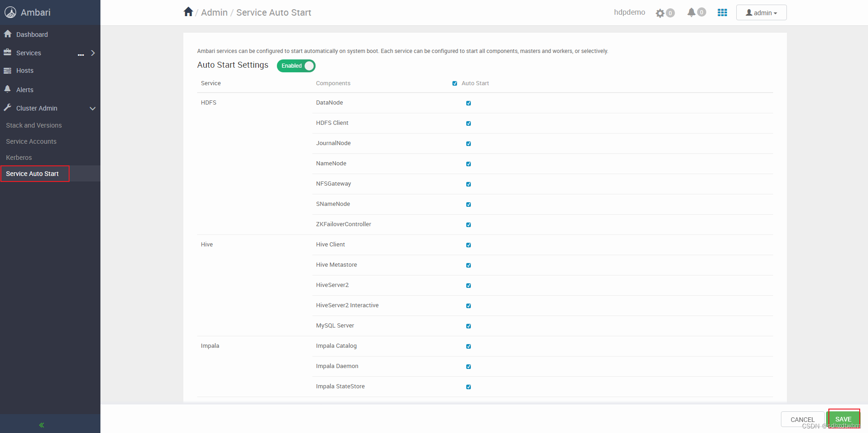Expand the Services submenu arrow

93,53
